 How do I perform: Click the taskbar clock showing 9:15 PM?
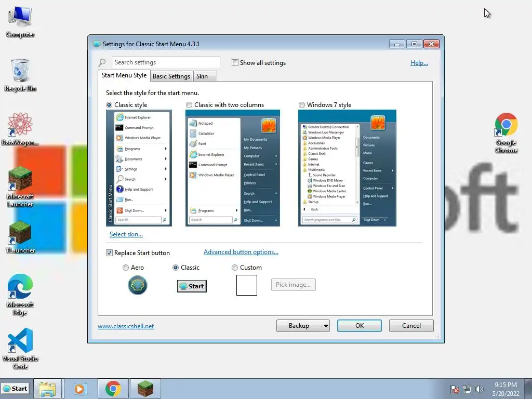click(x=506, y=389)
